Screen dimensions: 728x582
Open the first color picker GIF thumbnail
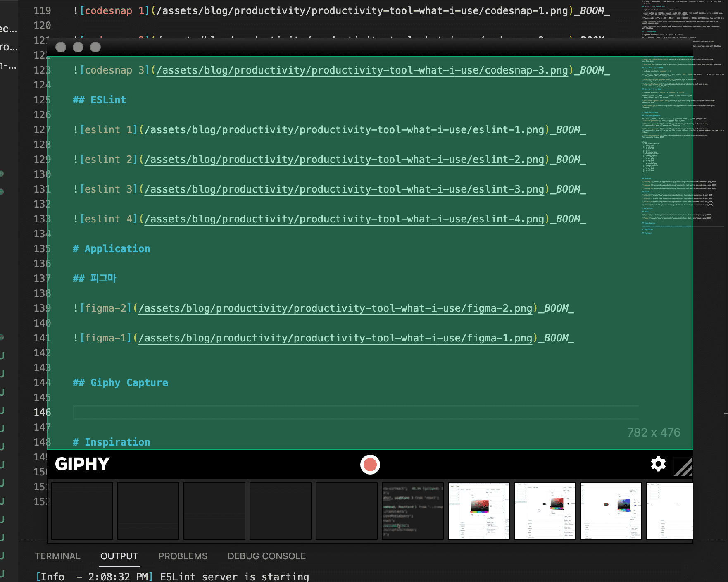(479, 511)
